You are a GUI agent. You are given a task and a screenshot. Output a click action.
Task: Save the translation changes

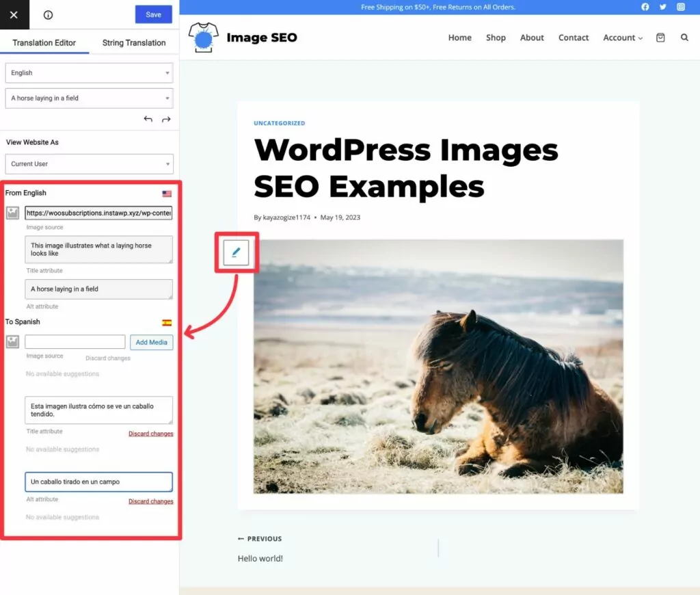point(154,15)
